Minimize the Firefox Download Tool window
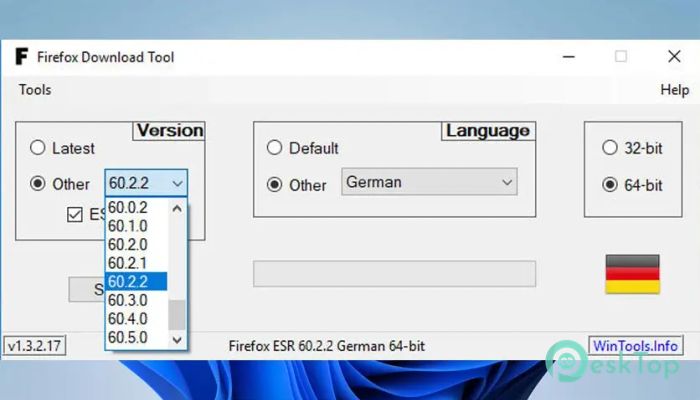Screen dimensions: 700x400 (568, 57)
